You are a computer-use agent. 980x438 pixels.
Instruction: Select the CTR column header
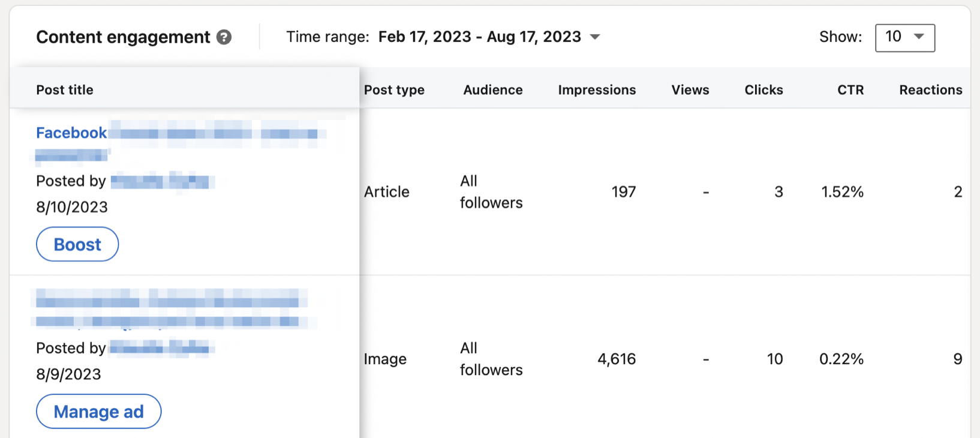click(850, 90)
